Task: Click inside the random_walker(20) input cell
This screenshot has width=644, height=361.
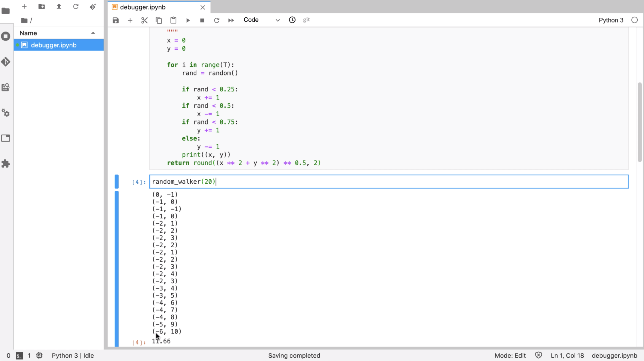Action: [x=388, y=182]
